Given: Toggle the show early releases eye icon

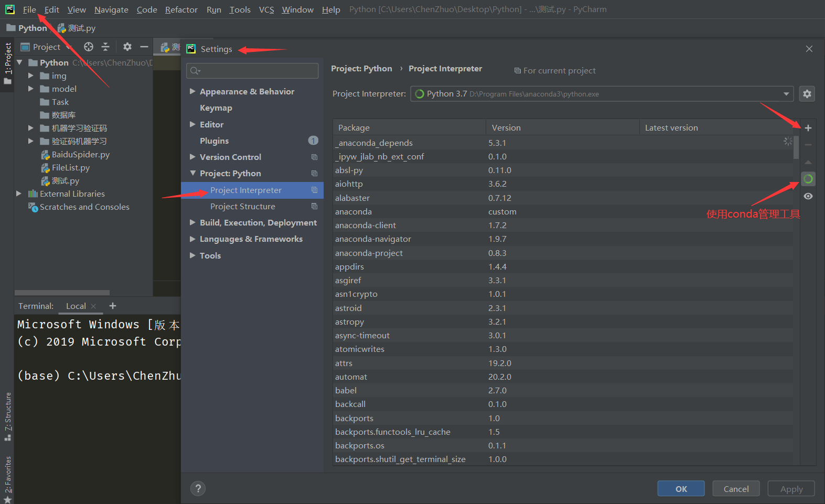Looking at the screenshot, I should [x=808, y=196].
